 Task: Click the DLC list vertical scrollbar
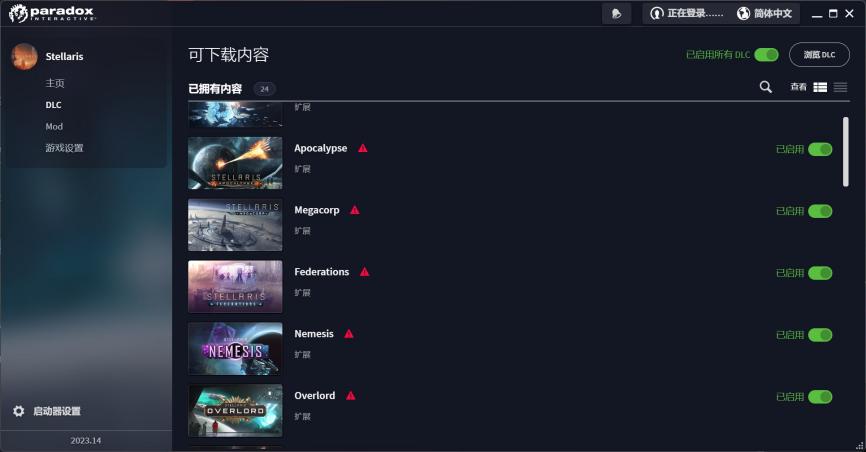click(846, 152)
